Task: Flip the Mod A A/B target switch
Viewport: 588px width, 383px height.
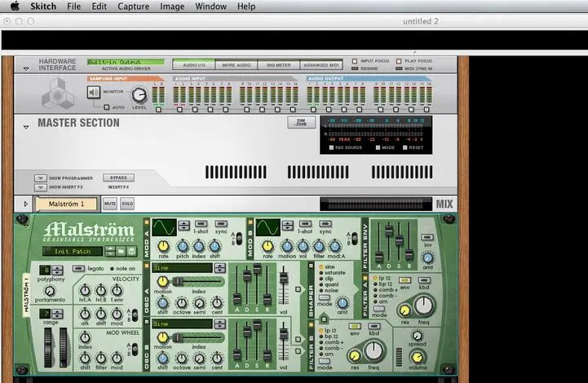Action: (238, 239)
